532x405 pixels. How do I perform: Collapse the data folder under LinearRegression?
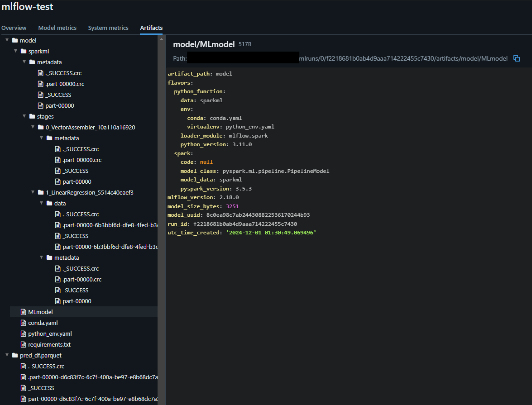click(42, 204)
